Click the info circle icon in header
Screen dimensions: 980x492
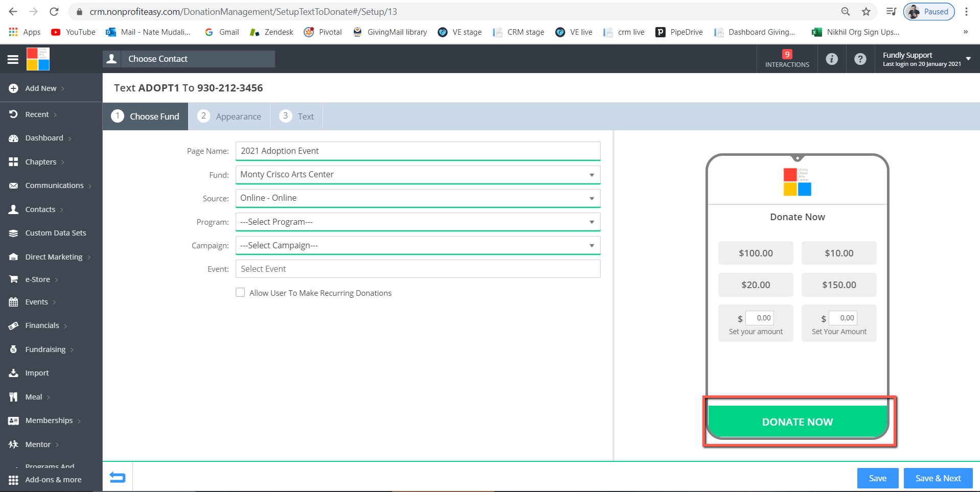(x=832, y=59)
